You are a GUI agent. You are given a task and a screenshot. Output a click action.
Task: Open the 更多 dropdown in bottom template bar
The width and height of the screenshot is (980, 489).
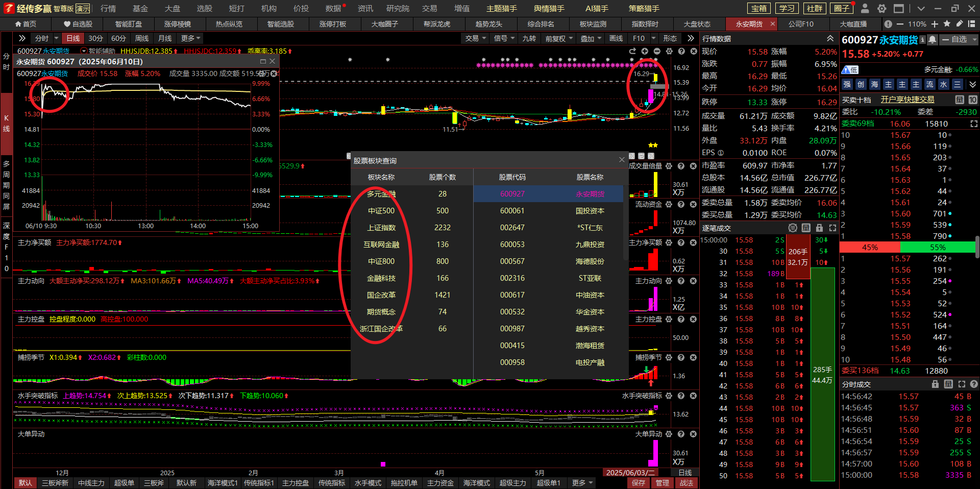[x=582, y=483]
